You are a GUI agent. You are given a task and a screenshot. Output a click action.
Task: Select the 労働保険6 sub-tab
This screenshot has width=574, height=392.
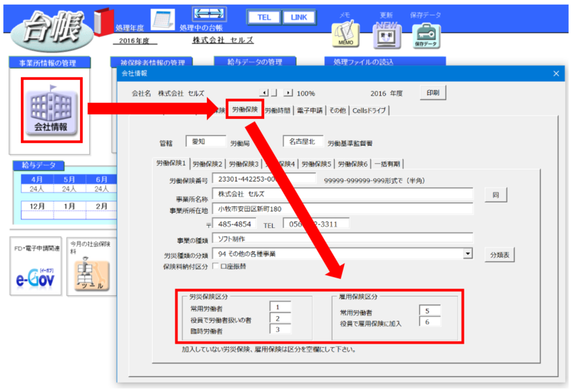pyautogui.click(x=352, y=164)
